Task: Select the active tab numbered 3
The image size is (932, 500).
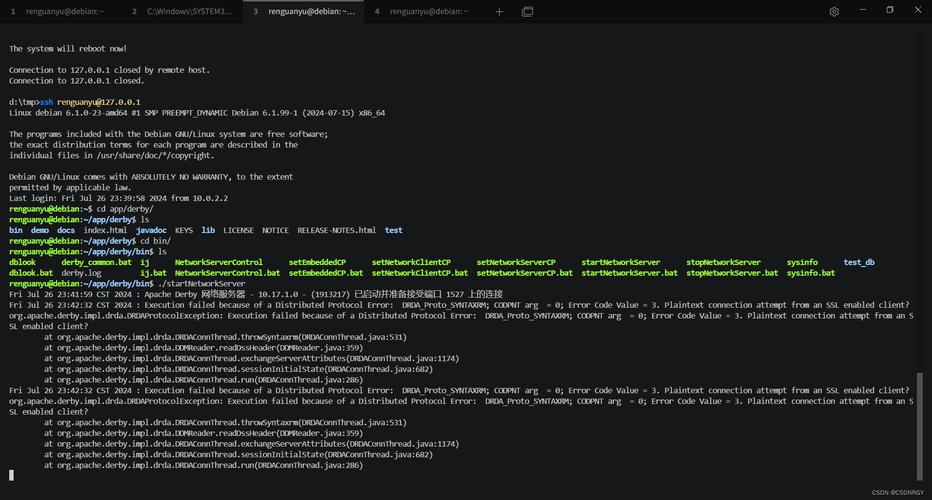Action: [x=305, y=12]
